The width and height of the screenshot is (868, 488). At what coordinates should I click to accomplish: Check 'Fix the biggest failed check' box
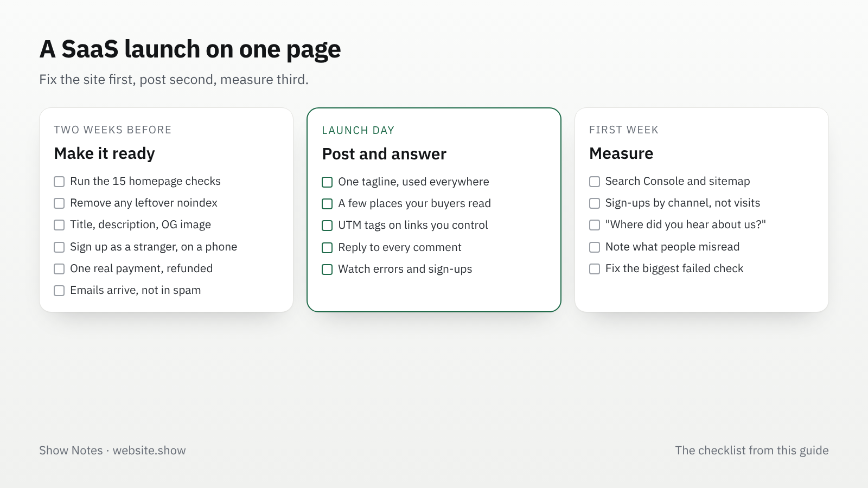pos(595,269)
